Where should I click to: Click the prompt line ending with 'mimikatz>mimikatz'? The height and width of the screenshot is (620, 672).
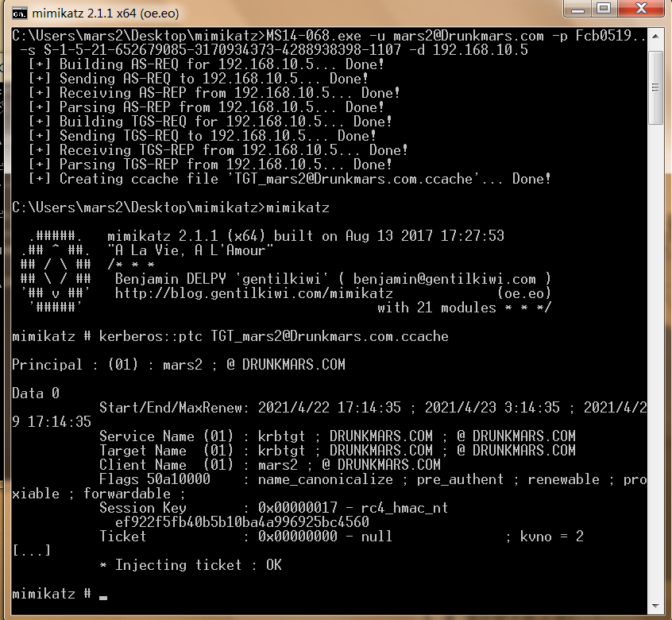(171, 207)
